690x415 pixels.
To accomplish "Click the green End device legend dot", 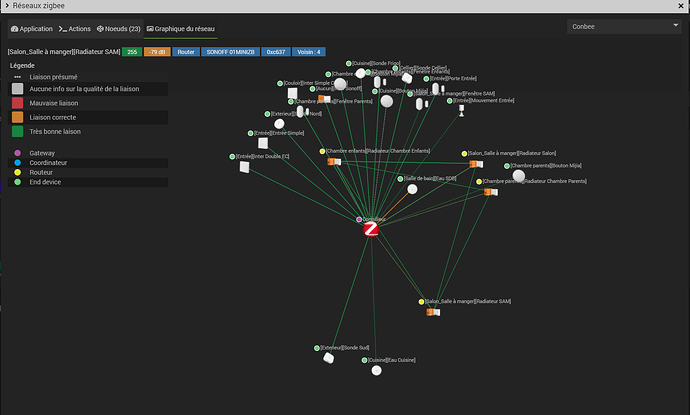I will click(18, 182).
